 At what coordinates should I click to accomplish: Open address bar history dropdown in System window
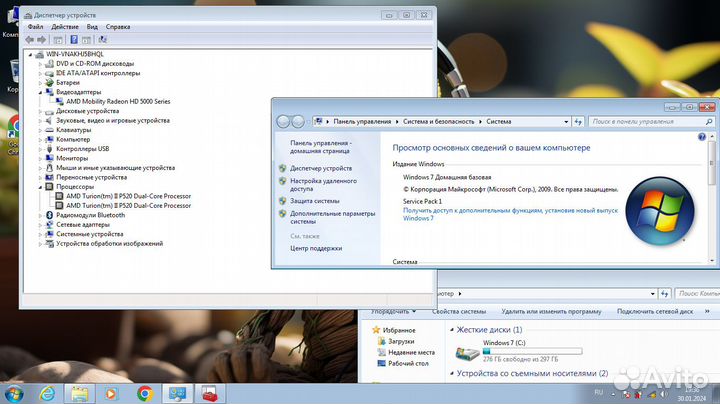[566, 122]
